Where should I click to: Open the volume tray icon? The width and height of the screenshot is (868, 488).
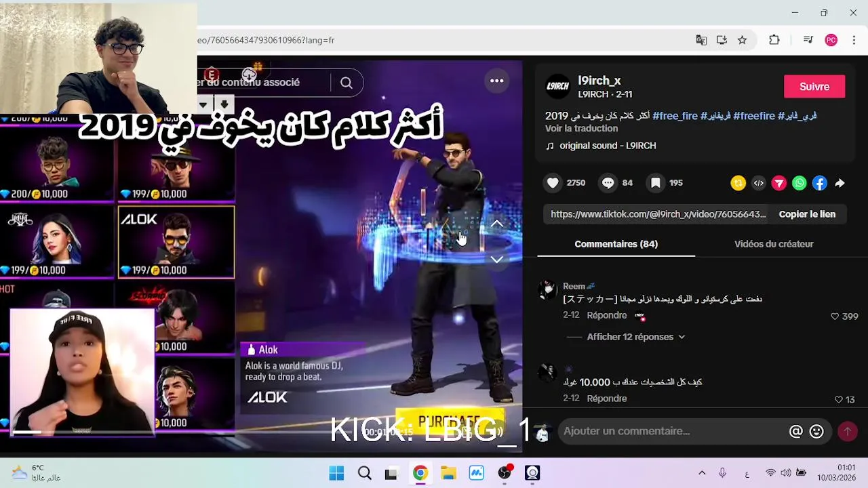(x=785, y=473)
